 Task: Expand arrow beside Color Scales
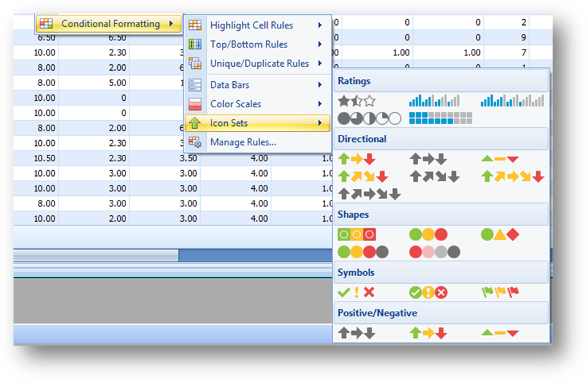pyautogui.click(x=320, y=104)
